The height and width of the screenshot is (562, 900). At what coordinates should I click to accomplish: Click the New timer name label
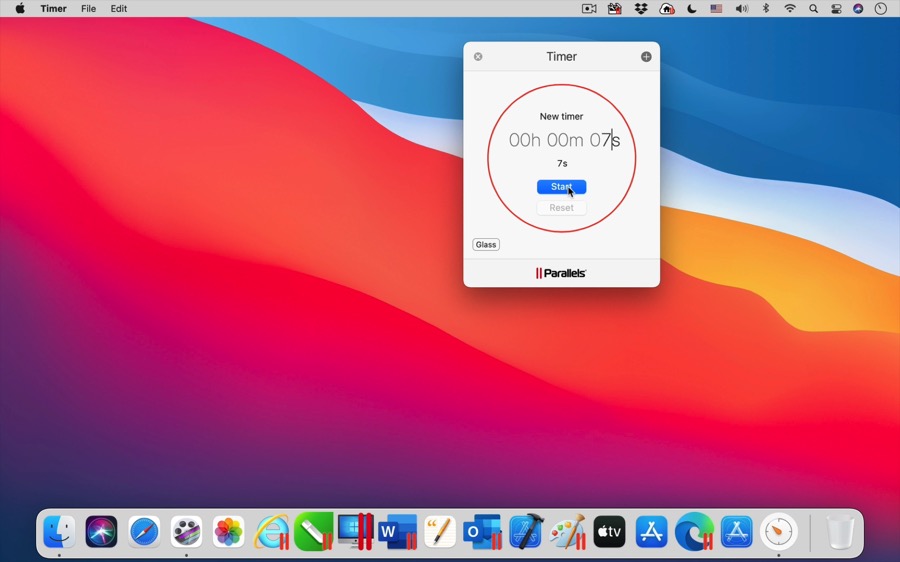[x=561, y=117]
